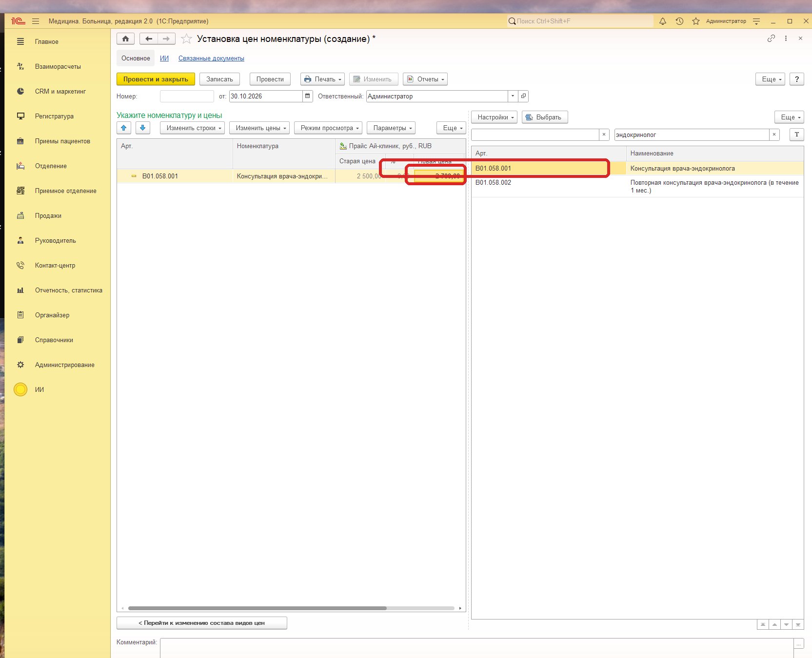Expand the Печать dropdown
This screenshot has height=658, width=812.
[x=322, y=79]
